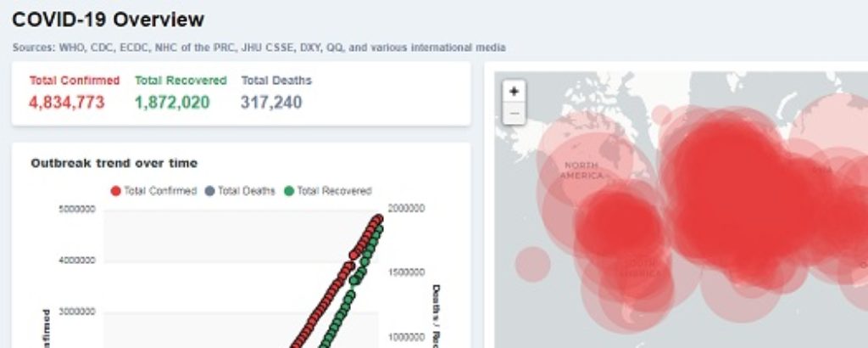
Task: Toggle Total Confirmed series in chart legend
Action: point(154,191)
